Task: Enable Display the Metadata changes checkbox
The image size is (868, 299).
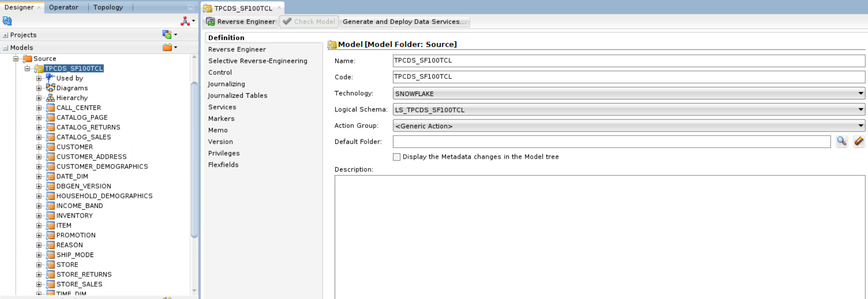Action: 397,157
